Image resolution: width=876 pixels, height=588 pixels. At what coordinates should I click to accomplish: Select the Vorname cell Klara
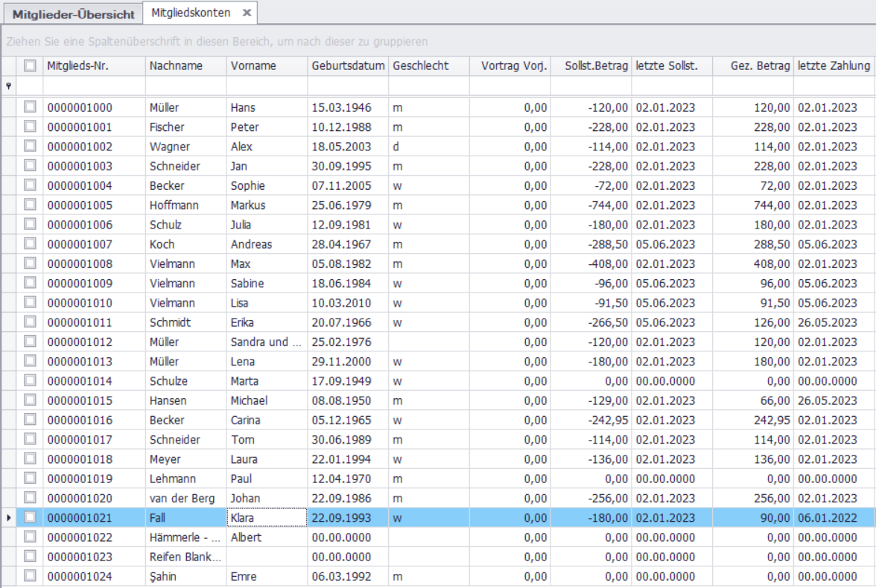pyautogui.click(x=266, y=517)
